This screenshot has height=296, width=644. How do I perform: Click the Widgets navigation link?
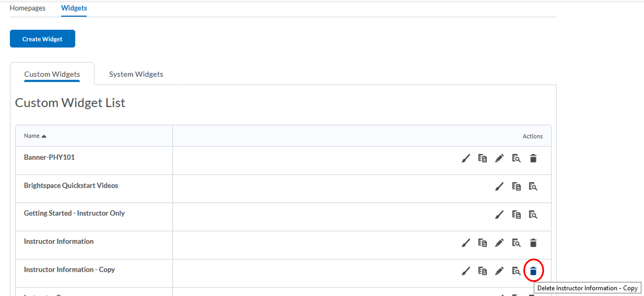[74, 8]
